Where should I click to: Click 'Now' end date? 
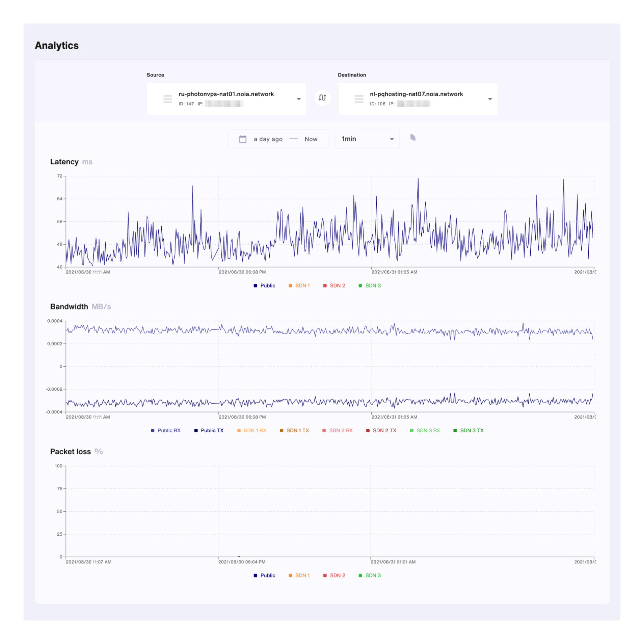pos(311,139)
